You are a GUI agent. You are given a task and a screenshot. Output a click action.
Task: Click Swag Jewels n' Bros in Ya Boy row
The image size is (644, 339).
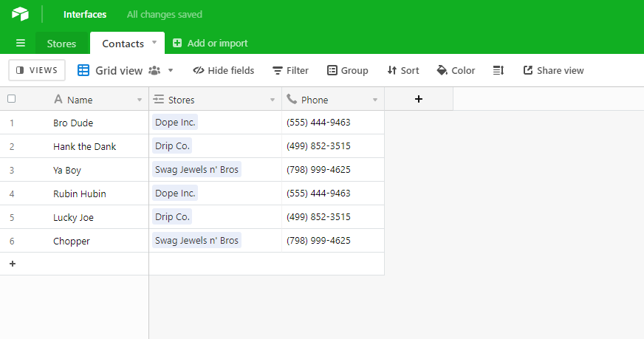[x=196, y=169]
